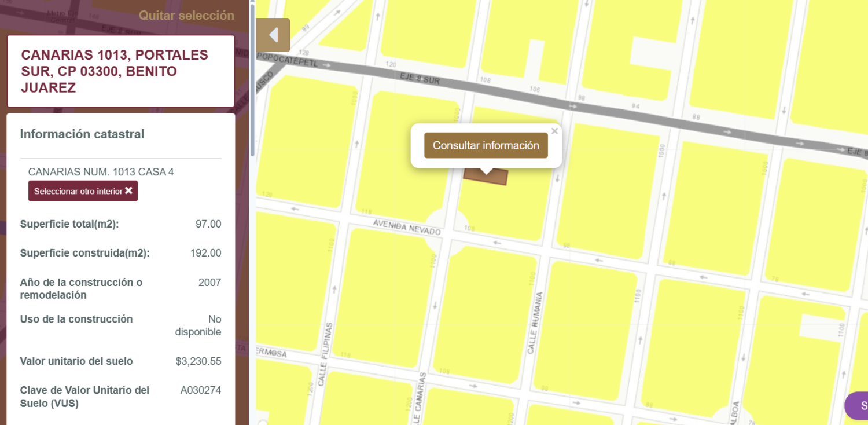Click the Uso de la construcción label
The width and height of the screenshot is (868, 425).
pyautogui.click(x=76, y=319)
